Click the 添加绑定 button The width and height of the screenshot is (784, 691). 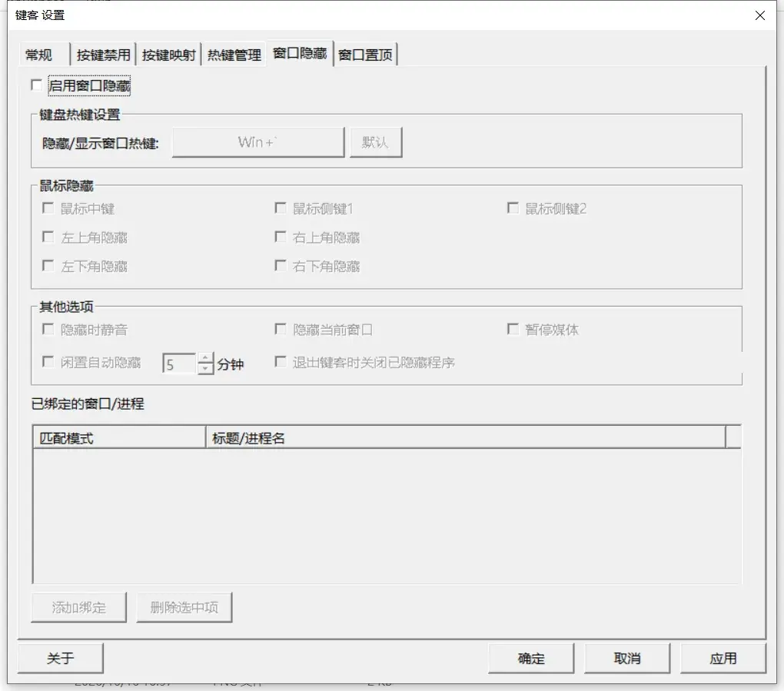click(x=79, y=607)
